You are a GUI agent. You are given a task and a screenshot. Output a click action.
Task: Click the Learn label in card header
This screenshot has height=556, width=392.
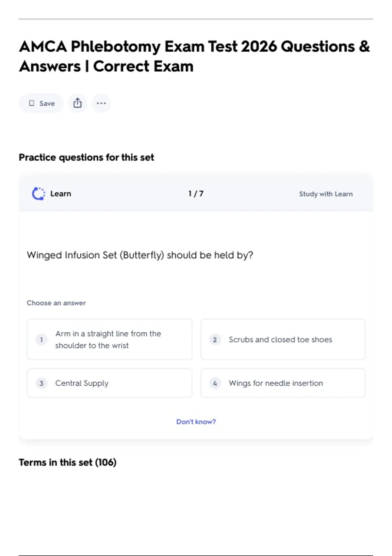(60, 194)
